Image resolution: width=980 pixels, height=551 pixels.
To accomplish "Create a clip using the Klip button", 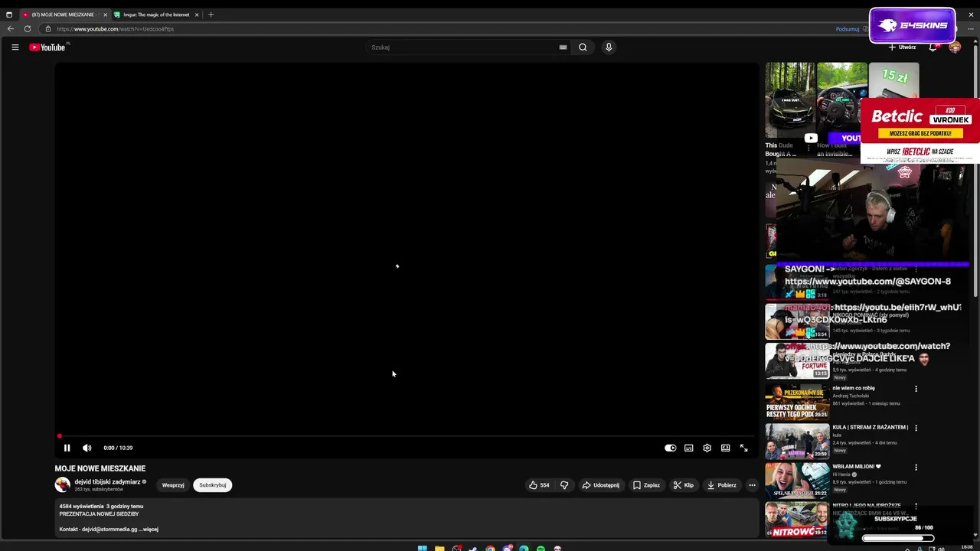I will point(683,485).
